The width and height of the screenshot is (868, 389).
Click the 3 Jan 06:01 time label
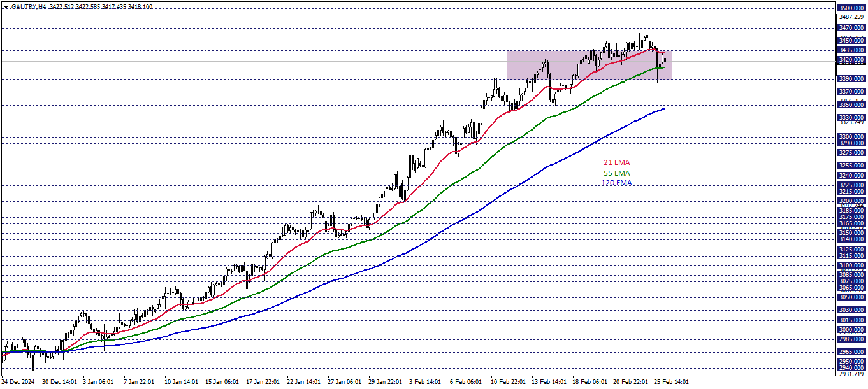(x=97, y=382)
